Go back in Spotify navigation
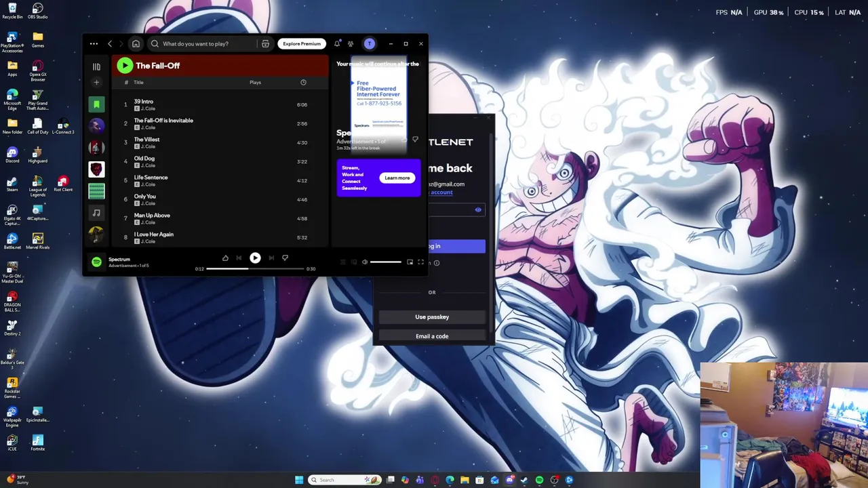Viewport: 868px width, 488px height. (x=110, y=43)
